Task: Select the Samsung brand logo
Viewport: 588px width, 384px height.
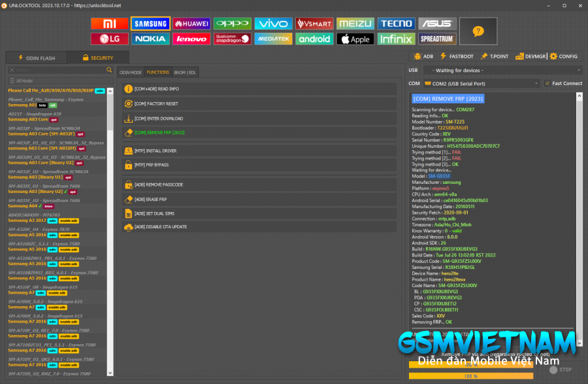Action: [x=150, y=24]
